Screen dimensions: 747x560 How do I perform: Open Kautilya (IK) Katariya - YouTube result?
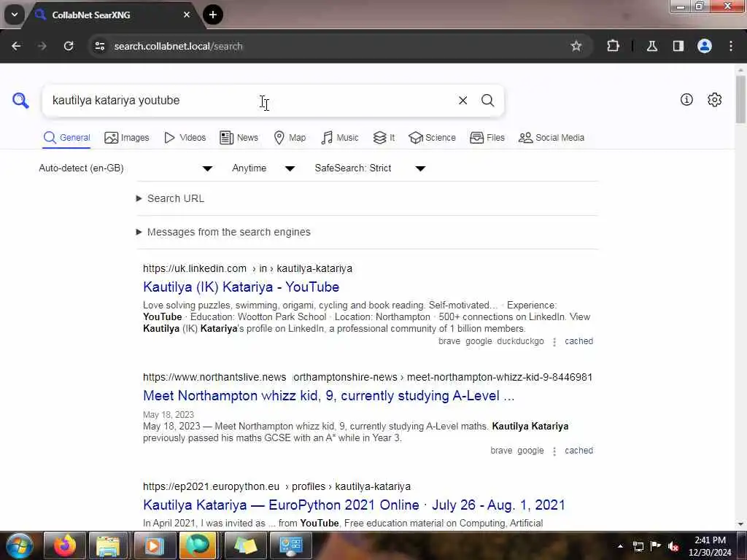(241, 287)
